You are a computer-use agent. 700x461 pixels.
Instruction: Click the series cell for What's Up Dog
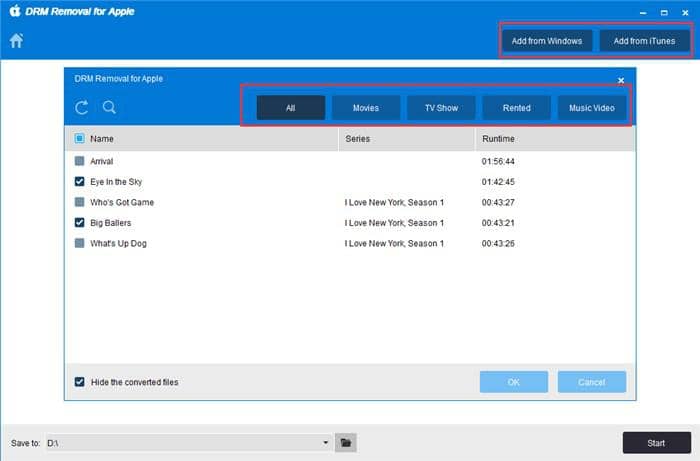tap(394, 243)
